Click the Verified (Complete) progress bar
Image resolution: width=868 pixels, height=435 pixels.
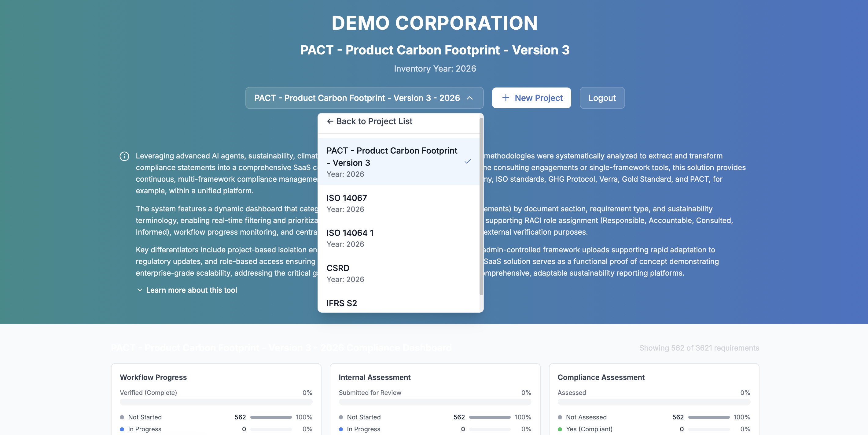(216, 402)
